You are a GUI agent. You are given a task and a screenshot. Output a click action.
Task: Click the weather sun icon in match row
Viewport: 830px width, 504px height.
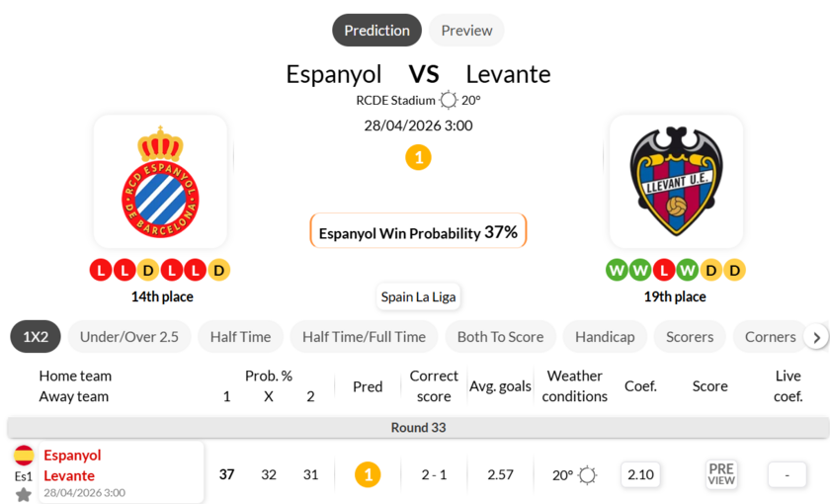click(588, 475)
